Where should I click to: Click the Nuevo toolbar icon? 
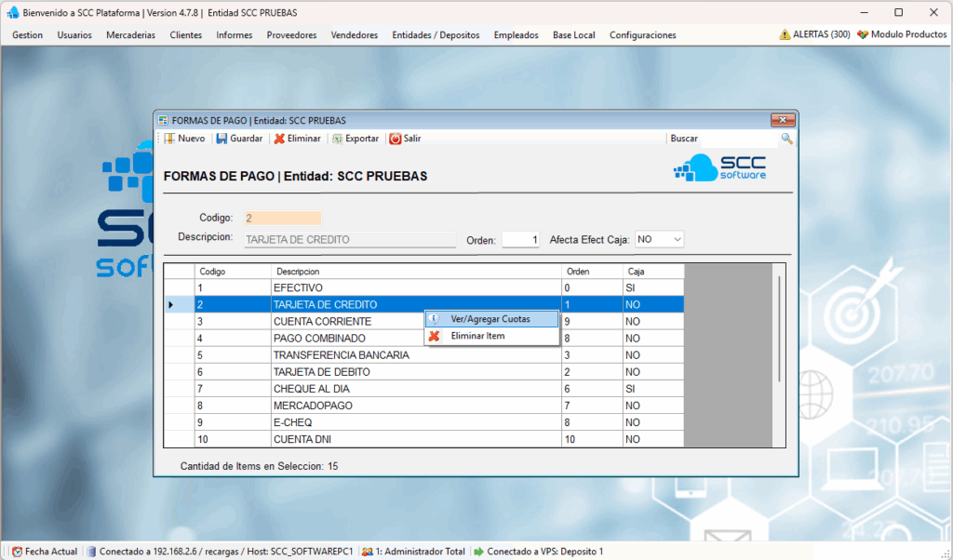click(x=169, y=139)
